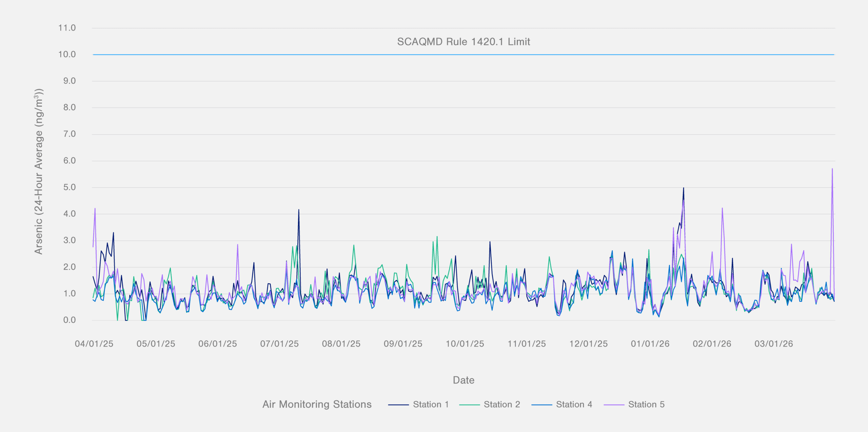
Task: Toggle the Station 2 legend entry
Action: point(490,405)
